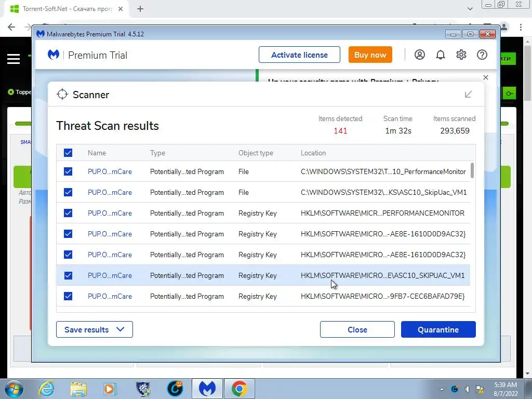
Task: Click the Quarantine button
Action: pos(438,329)
